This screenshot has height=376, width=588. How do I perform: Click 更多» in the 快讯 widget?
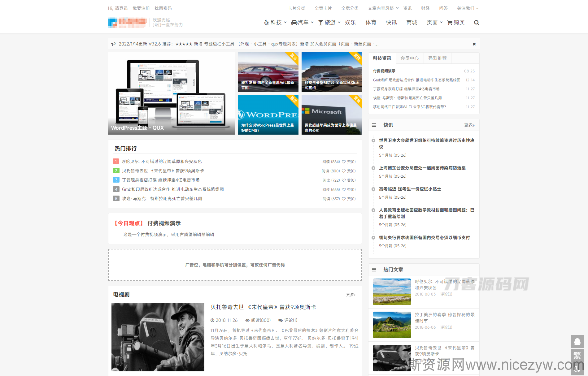tap(469, 125)
